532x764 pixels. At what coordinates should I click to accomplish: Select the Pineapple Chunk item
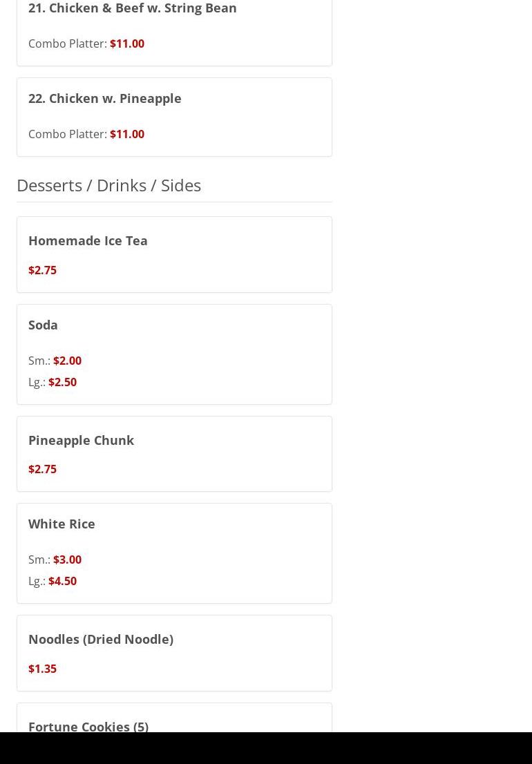click(x=81, y=440)
